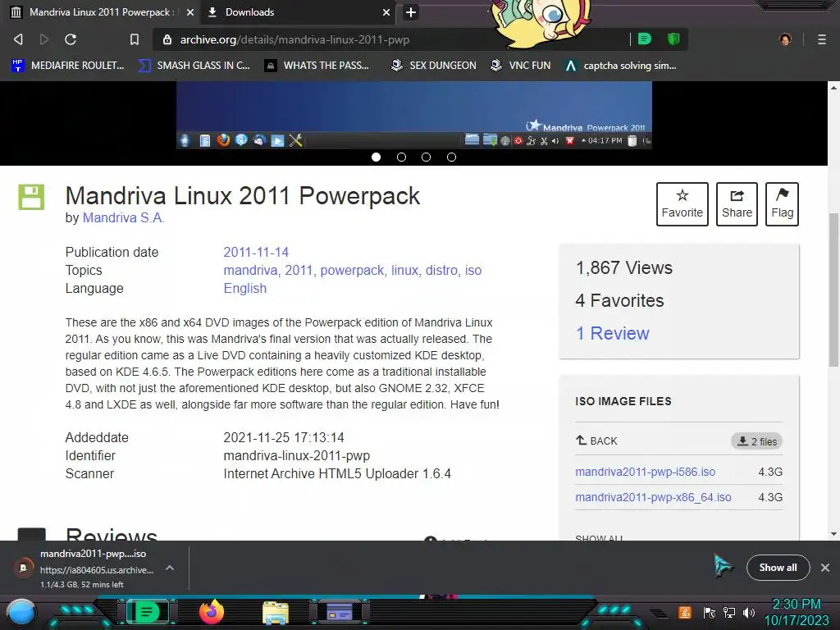Open the SMASH GLASS IN C... bookmark

(x=194, y=66)
